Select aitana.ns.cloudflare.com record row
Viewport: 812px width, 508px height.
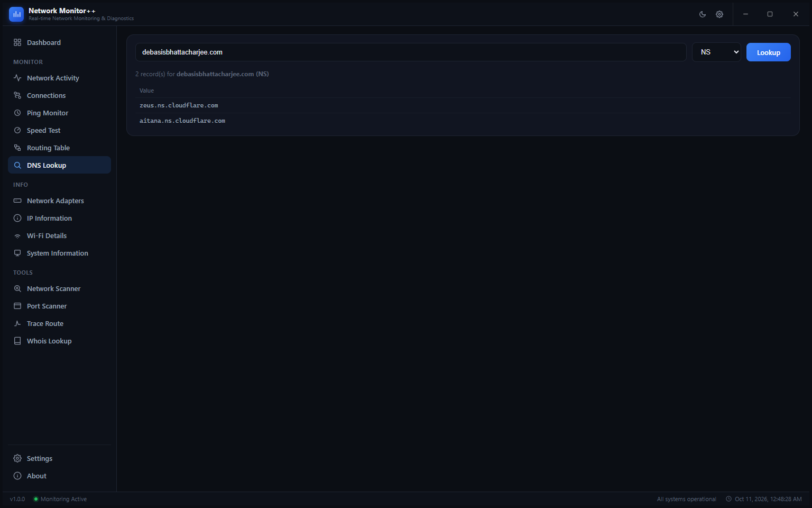coord(463,121)
